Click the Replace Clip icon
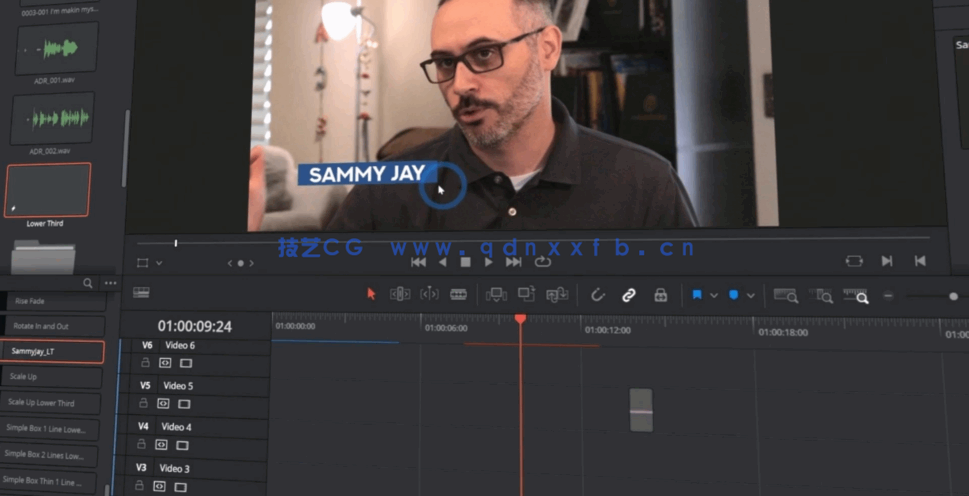The image size is (969, 496). [x=557, y=295]
